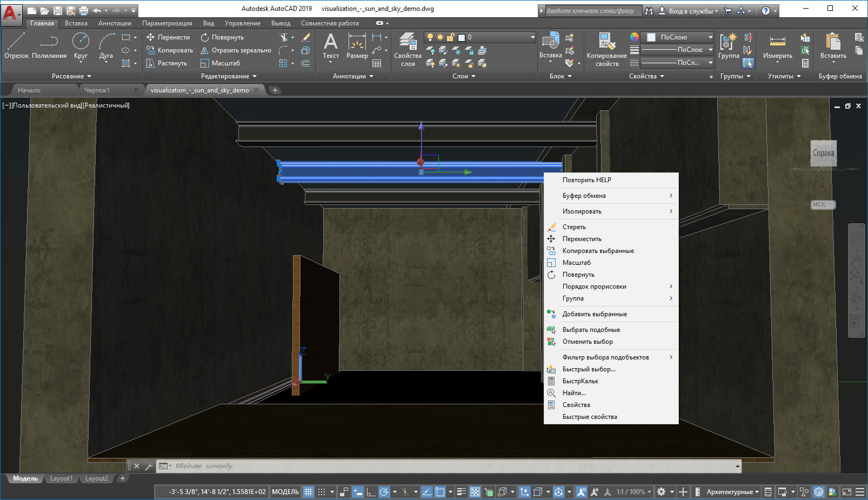The height and width of the screenshot is (500, 868).
Task: Click the Повернуть tool in the ribbon
Action: pyautogui.click(x=222, y=37)
